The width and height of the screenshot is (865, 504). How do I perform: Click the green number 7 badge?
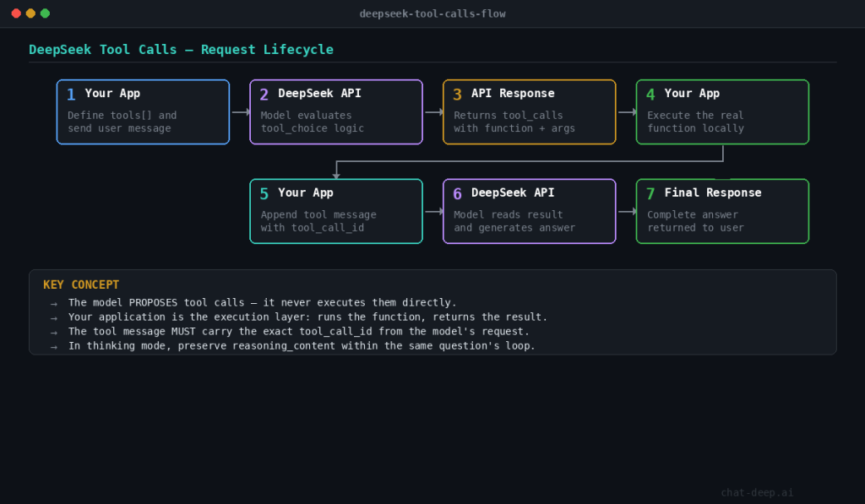click(x=649, y=192)
